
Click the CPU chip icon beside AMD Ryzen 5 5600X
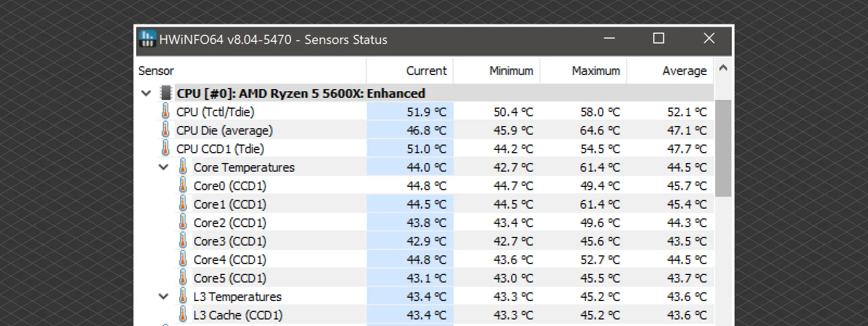click(x=166, y=93)
